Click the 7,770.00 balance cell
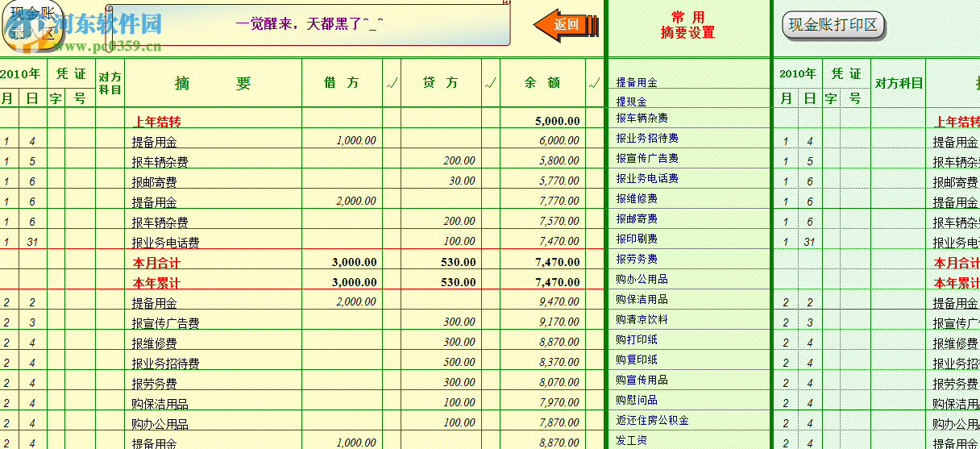 (559, 202)
